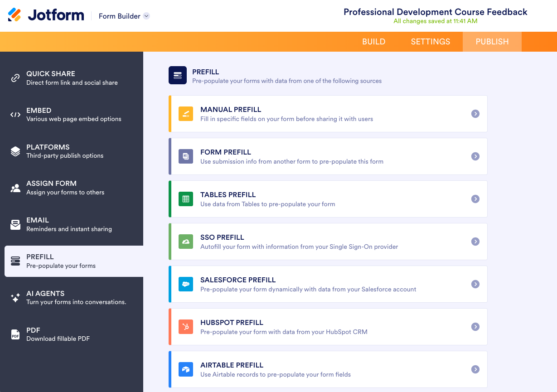The width and height of the screenshot is (557, 392).
Task: Click the Prefill header icon
Action: [178, 75]
